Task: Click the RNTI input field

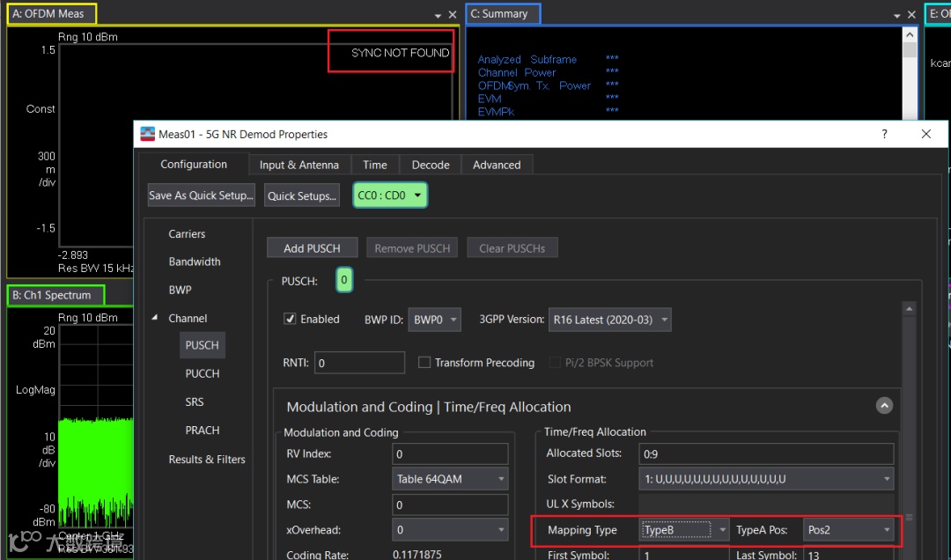Action: pos(359,363)
